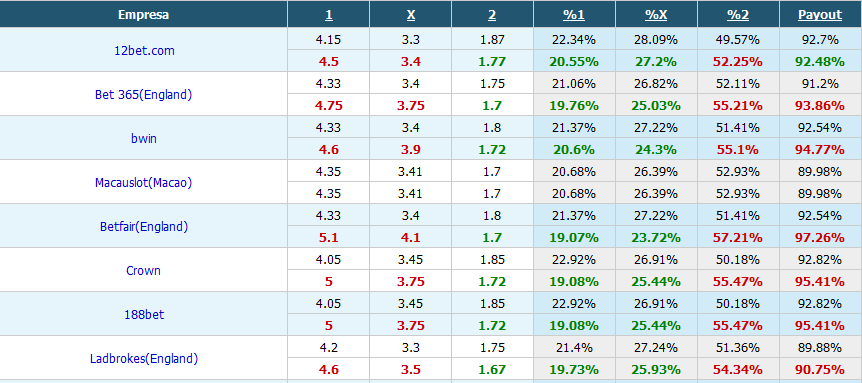Open Macauslot(Macao) odds details
862x383 pixels.
point(143,182)
